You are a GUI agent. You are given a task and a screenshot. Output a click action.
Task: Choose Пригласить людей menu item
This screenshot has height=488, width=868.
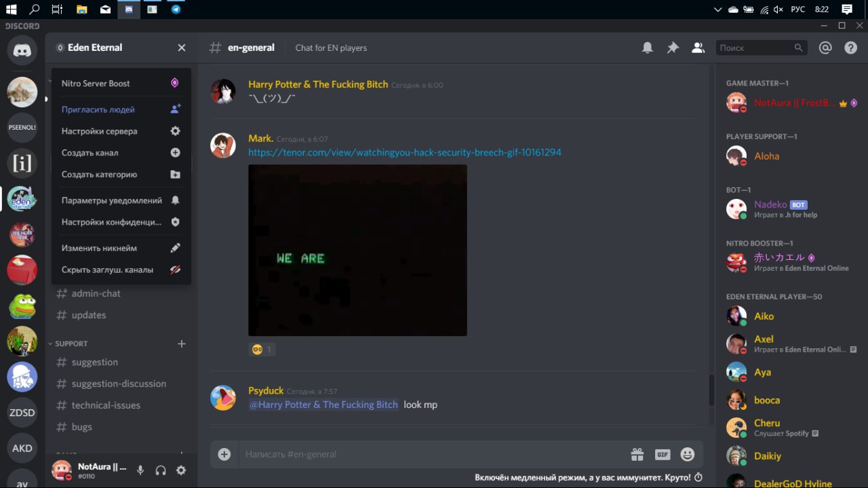pyautogui.click(x=121, y=109)
